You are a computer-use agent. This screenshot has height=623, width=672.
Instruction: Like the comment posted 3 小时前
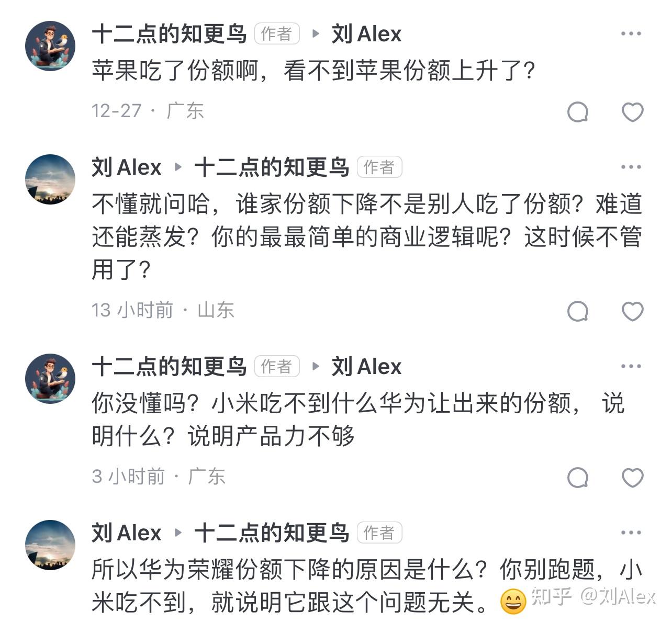(632, 477)
